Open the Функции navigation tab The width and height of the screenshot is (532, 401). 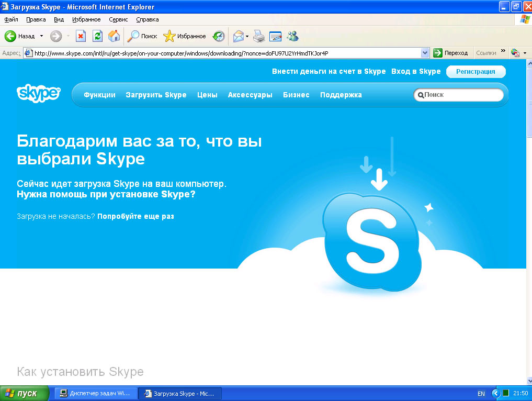[100, 95]
